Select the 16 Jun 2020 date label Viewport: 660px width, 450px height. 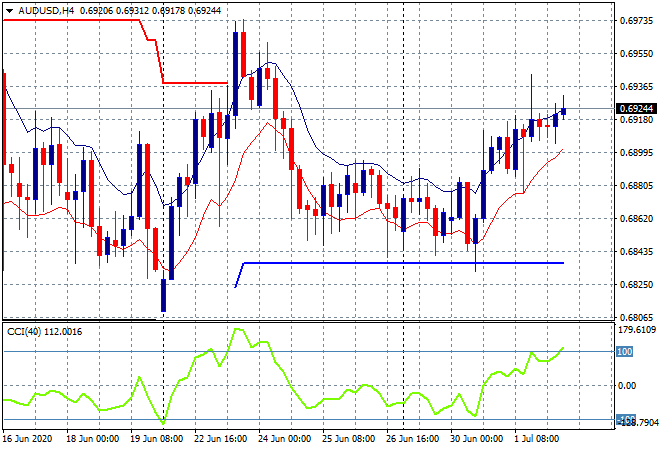coord(27,439)
